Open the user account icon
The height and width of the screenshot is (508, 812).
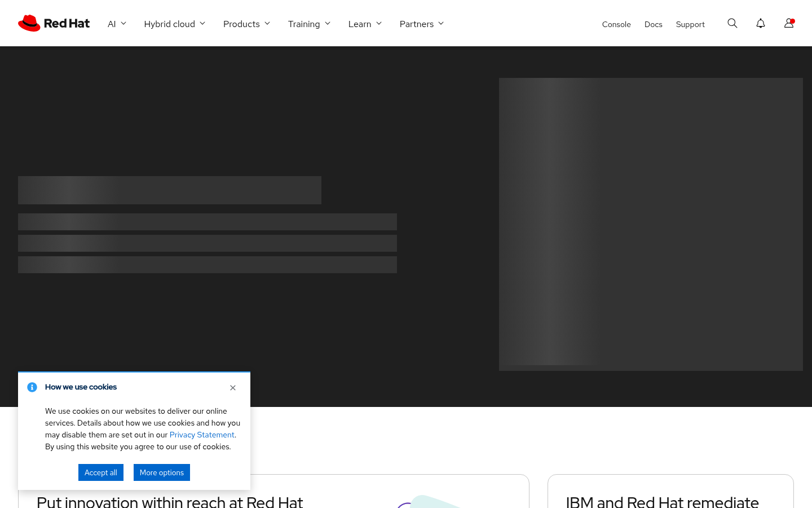789,23
